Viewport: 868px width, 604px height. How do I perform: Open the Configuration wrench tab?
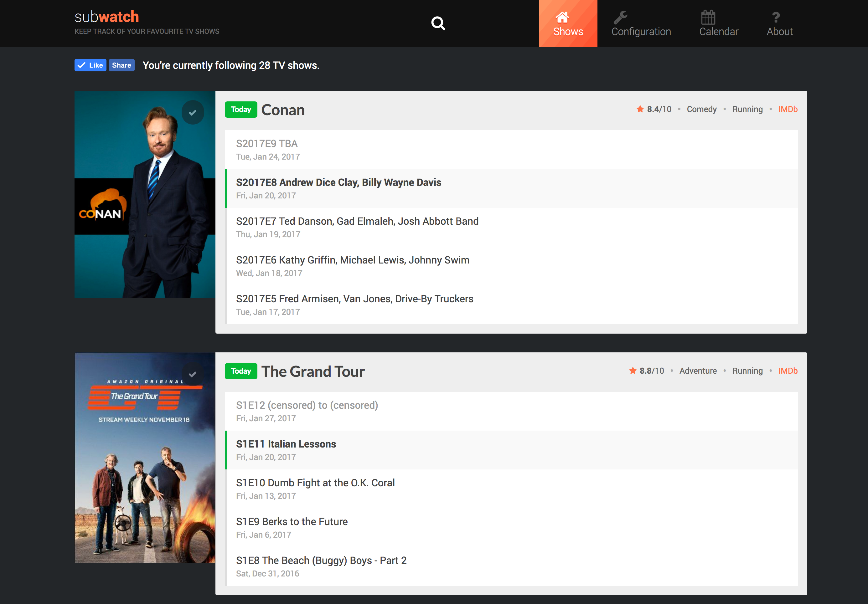(x=641, y=23)
